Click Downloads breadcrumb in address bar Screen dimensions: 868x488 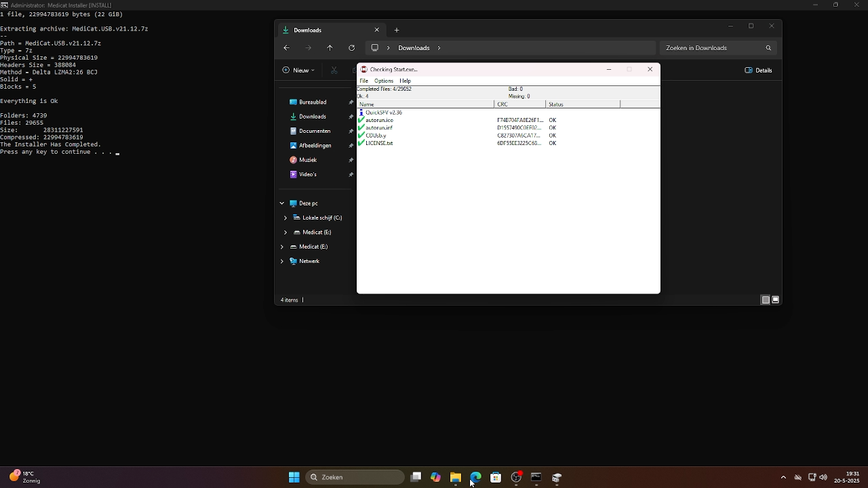414,48
